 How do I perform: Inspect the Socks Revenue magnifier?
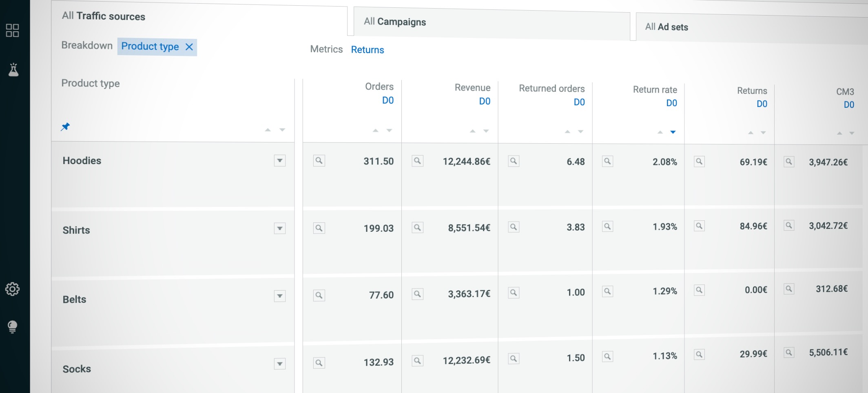(x=417, y=361)
